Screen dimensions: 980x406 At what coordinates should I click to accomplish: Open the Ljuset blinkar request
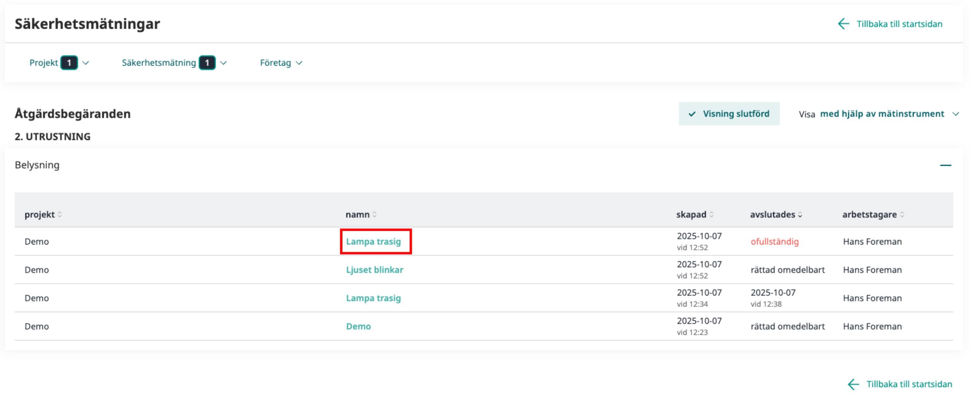374,270
